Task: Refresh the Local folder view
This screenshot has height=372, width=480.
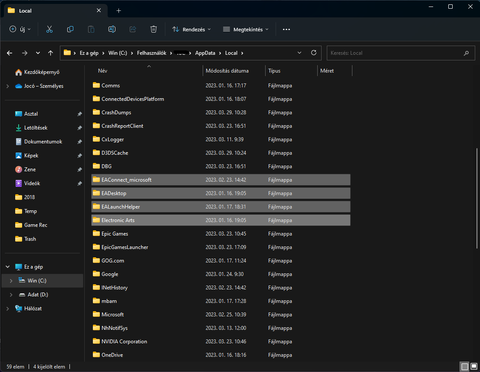Action: coord(314,53)
